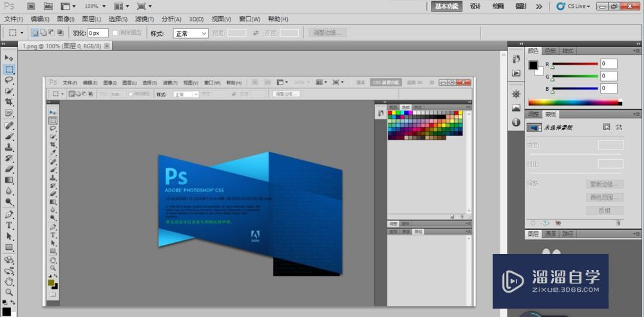Screen dimensions: 644x317
Task: Open the History panel icon
Action: [x=516, y=59]
